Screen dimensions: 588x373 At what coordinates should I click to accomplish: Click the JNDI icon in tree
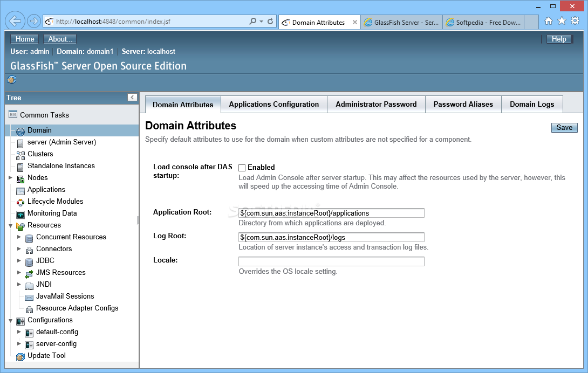point(29,286)
